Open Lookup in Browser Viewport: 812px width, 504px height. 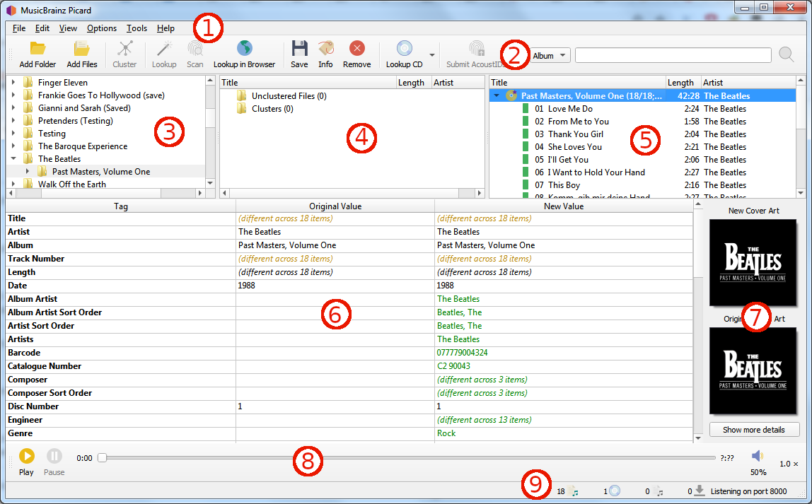pos(244,49)
